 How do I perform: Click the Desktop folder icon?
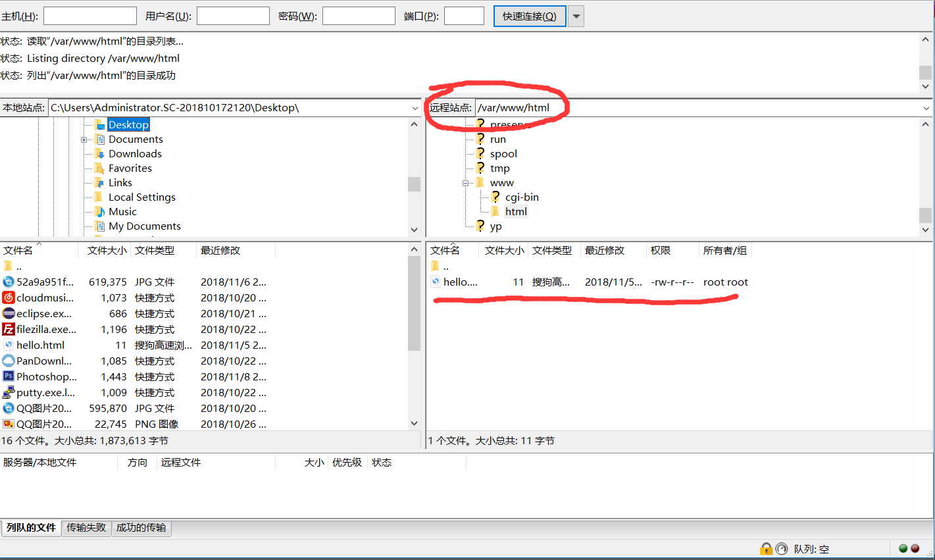(x=100, y=124)
